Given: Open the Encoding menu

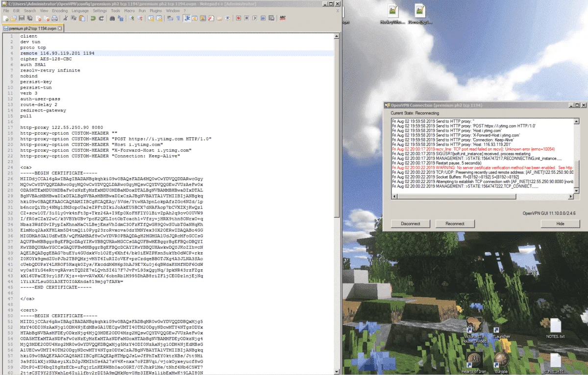Looking at the screenshot, I should 60,10.
